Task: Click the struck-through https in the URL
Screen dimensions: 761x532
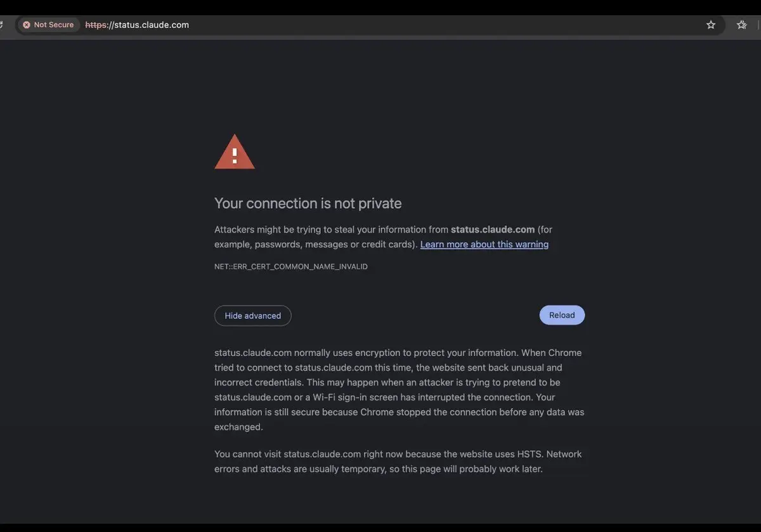Action: [96, 25]
